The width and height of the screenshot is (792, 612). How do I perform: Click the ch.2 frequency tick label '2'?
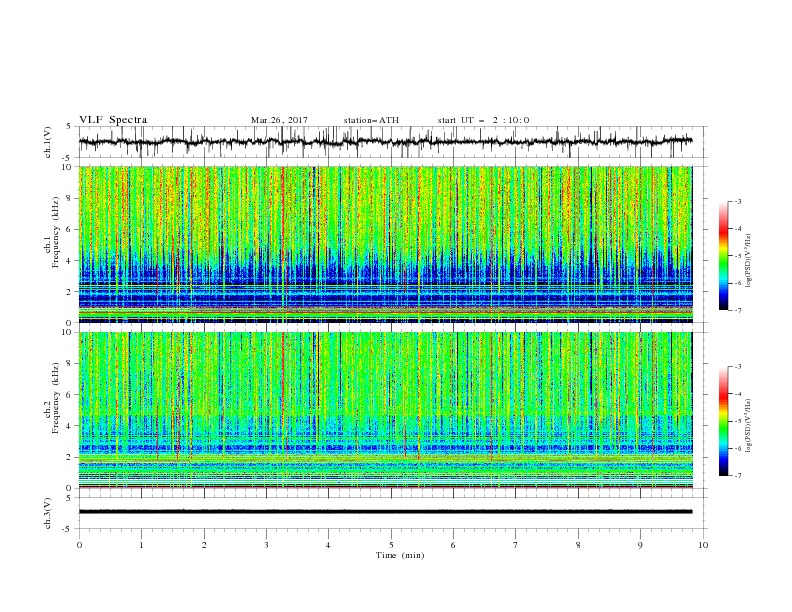(x=70, y=457)
